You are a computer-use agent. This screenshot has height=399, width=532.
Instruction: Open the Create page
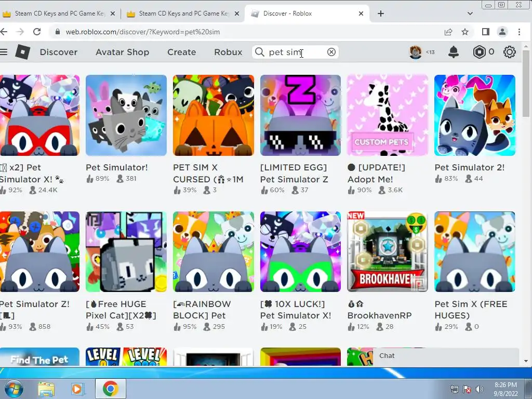coord(181,52)
